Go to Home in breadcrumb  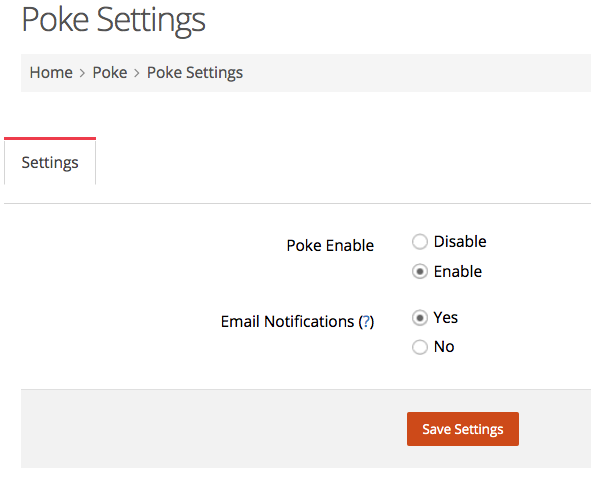click(51, 72)
